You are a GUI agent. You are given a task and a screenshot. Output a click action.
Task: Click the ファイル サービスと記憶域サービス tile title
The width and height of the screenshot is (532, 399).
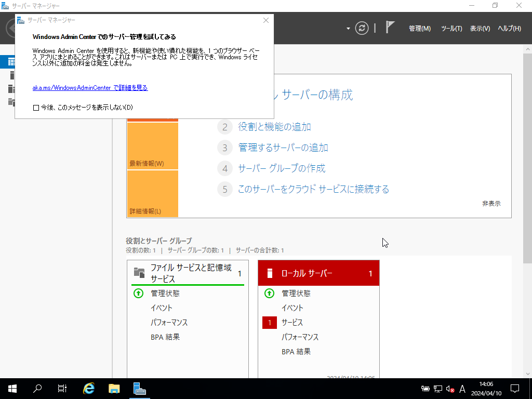(191, 273)
